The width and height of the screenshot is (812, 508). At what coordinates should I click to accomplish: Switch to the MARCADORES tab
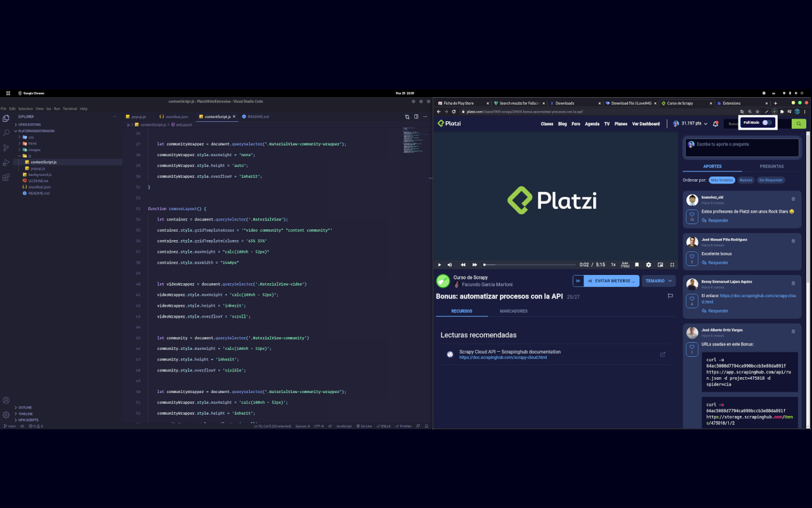(x=514, y=311)
